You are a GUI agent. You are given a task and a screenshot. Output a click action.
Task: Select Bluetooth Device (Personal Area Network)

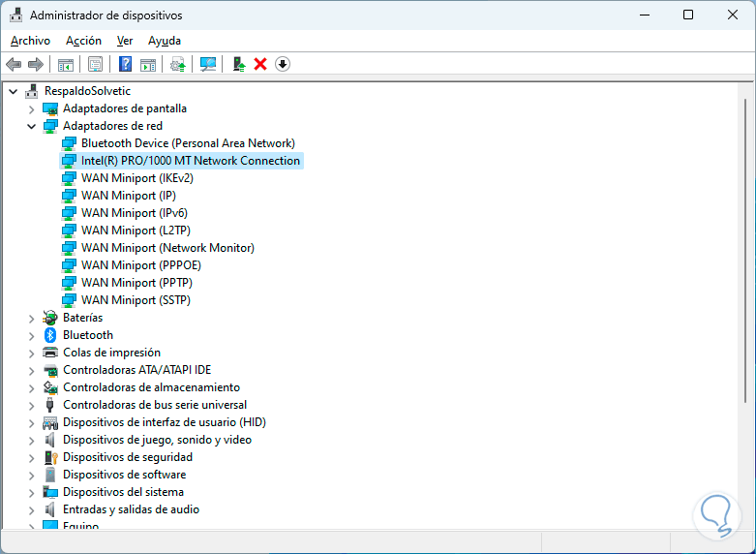(188, 143)
